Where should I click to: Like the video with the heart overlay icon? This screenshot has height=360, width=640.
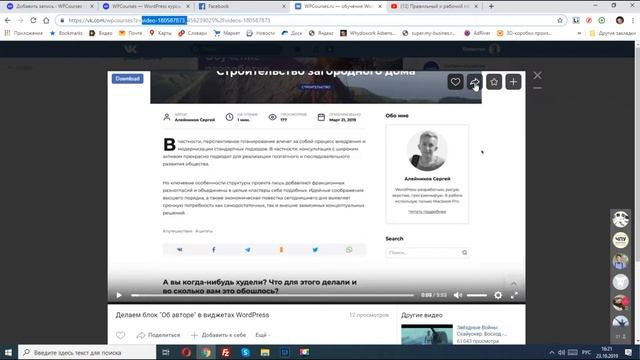pyautogui.click(x=455, y=82)
